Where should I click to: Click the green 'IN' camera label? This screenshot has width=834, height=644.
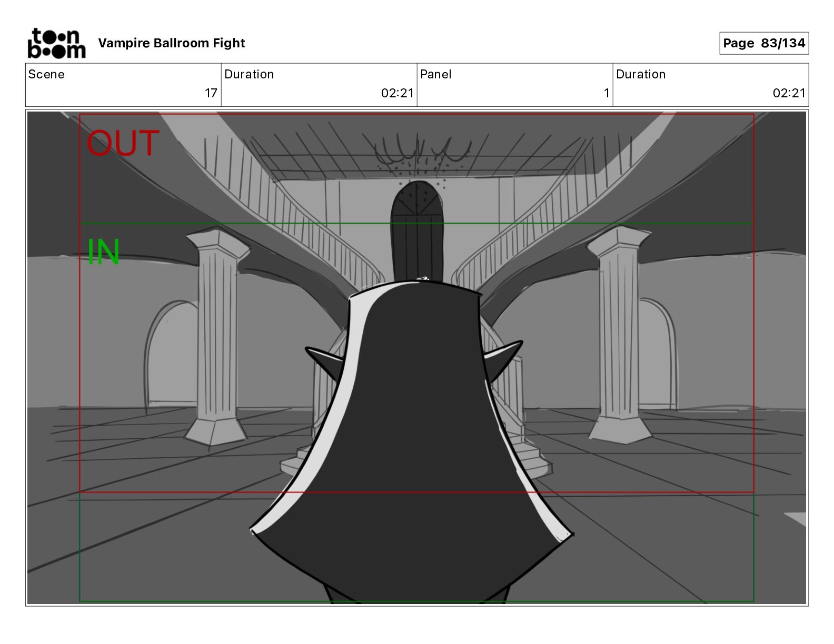point(103,252)
